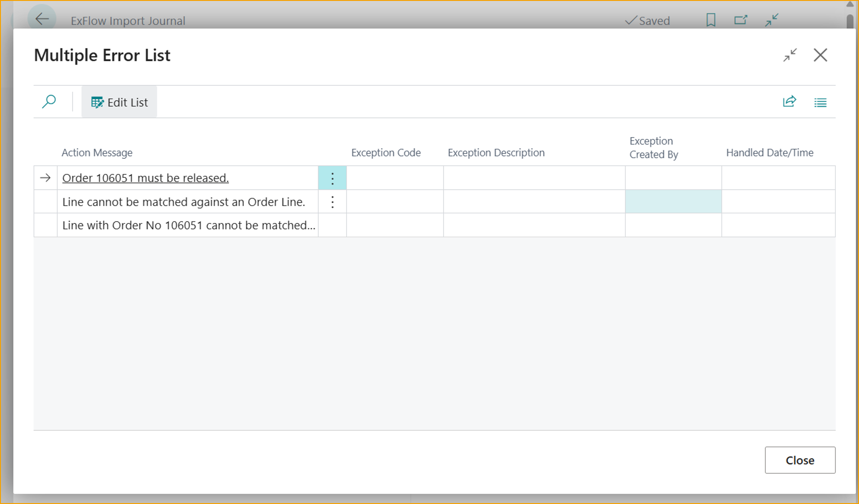Open the share icon in toolbar
The image size is (859, 504).
pos(789,102)
